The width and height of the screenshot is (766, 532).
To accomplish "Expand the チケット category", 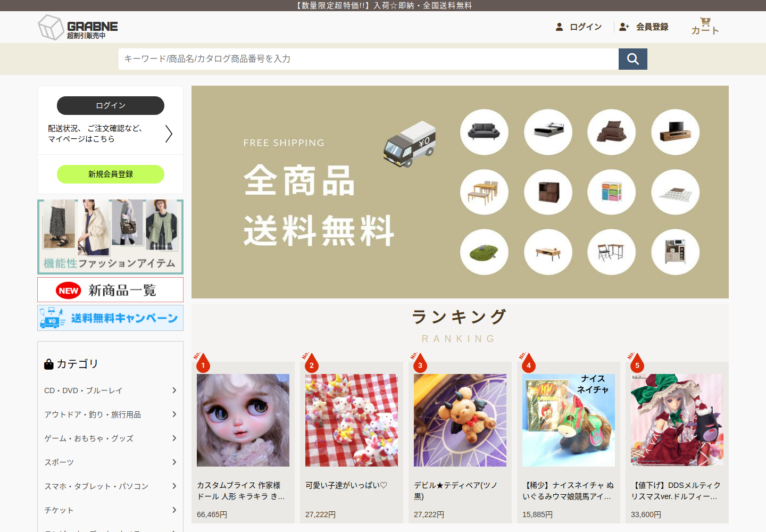I will tap(111, 510).
